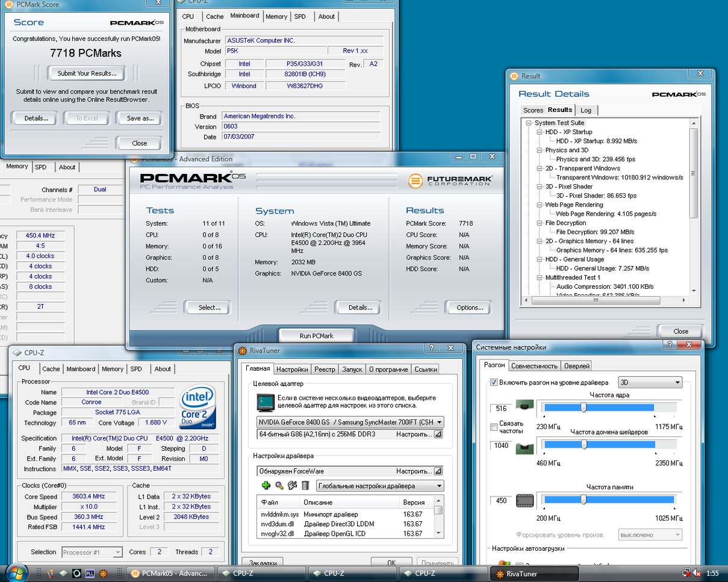Screen dimensions: 728x582
Task: Click the Result Details tree vertical scrollbar
Action: [x=694, y=206]
